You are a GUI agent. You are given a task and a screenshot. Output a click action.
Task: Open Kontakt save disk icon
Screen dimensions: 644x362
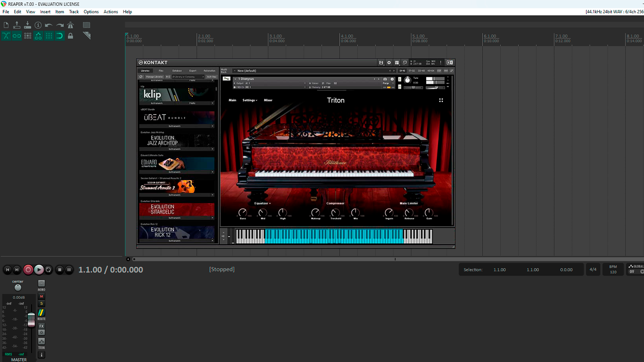pyautogui.click(x=381, y=63)
